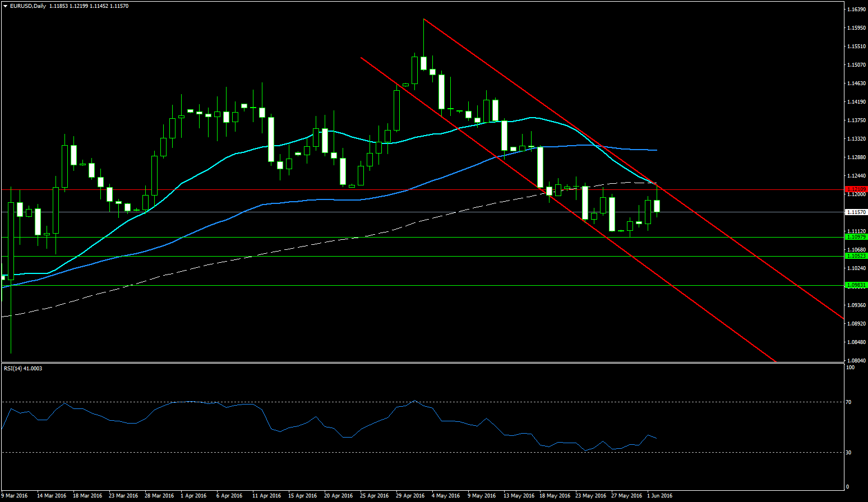Viewport: 868px width, 502px height.
Task: Select the green 1.09831 level label
Action: point(856,285)
